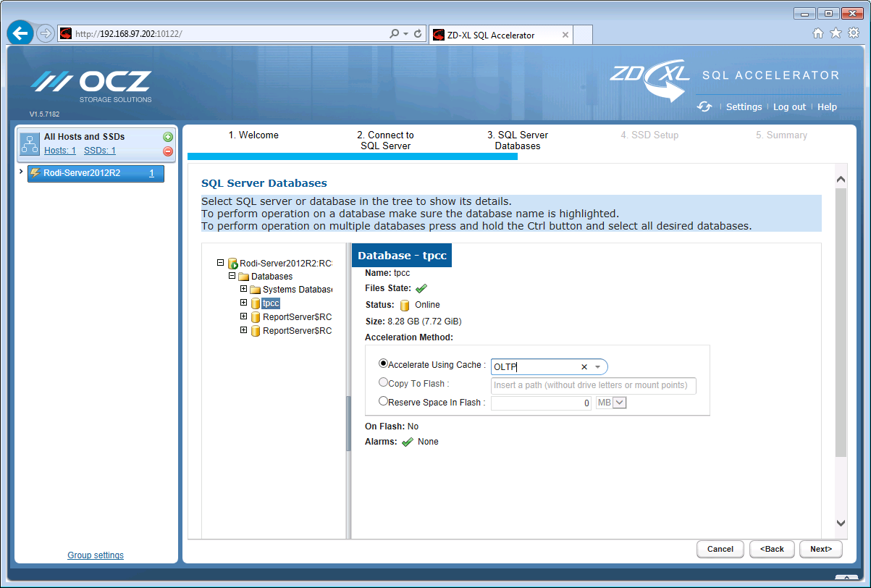Open a new browser tab

[x=583, y=35]
